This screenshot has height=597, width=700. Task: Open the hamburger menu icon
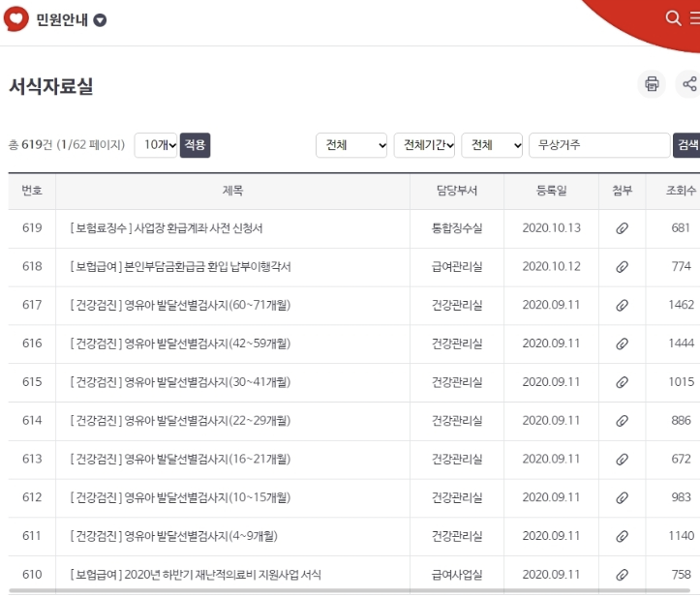tap(694, 18)
